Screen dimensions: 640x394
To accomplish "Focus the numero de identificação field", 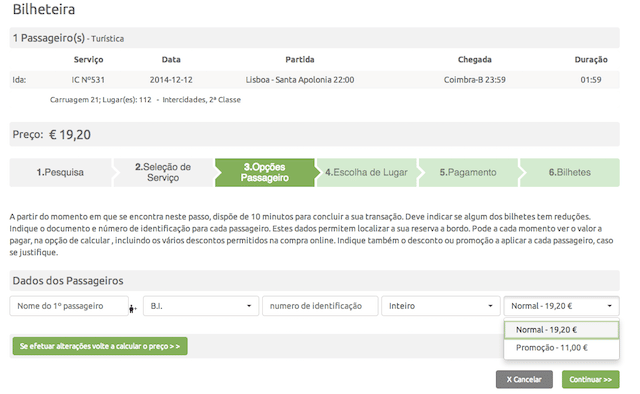I will click(320, 306).
